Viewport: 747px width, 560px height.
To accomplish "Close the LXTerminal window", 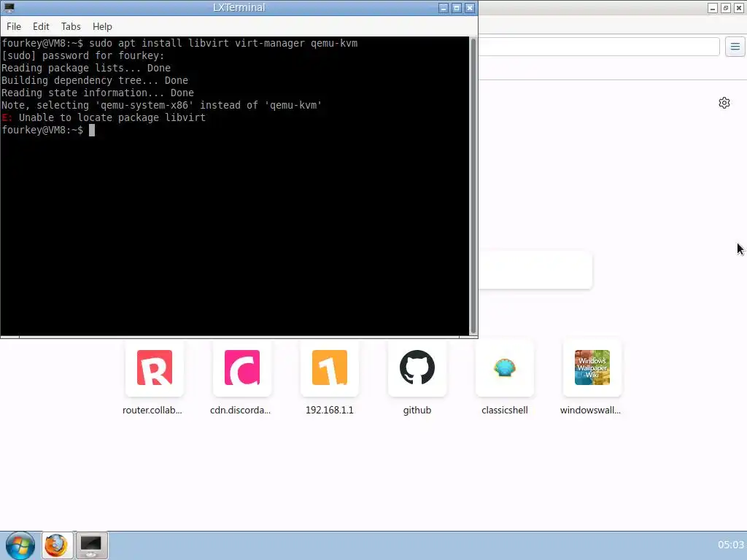I will coord(470,7).
